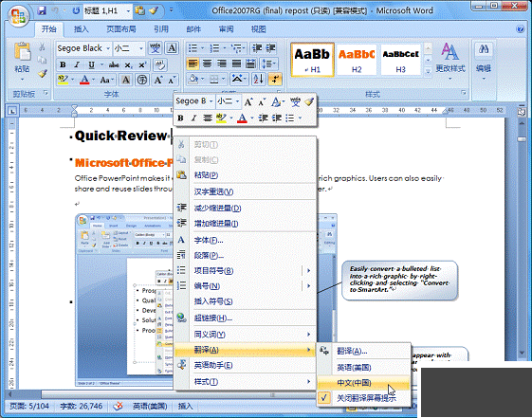Choose 中文(中国) in translate submenu
This screenshot has height=418, width=532.
(x=363, y=383)
